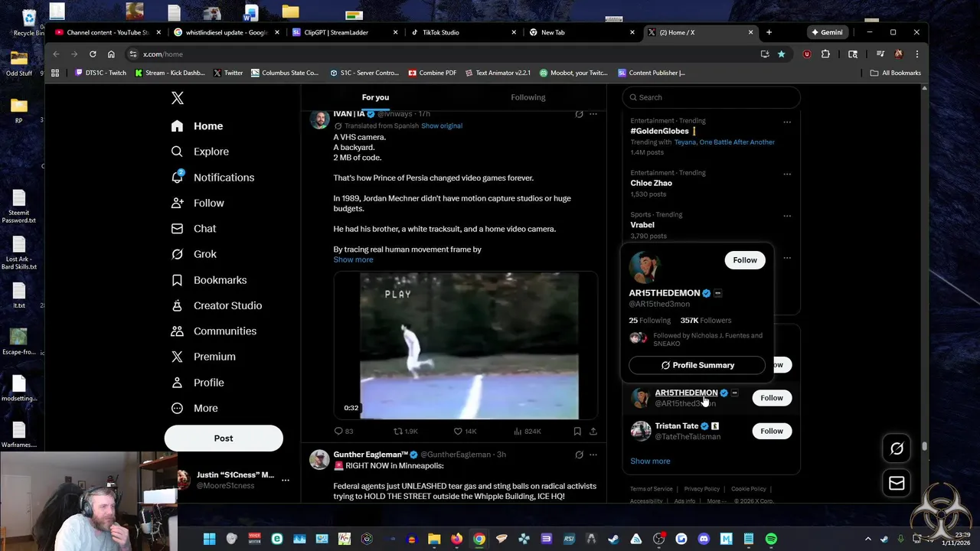This screenshot has width=980, height=551.
Task: Open options for #GoldenGlobes trend
Action: click(x=787, y=122)
